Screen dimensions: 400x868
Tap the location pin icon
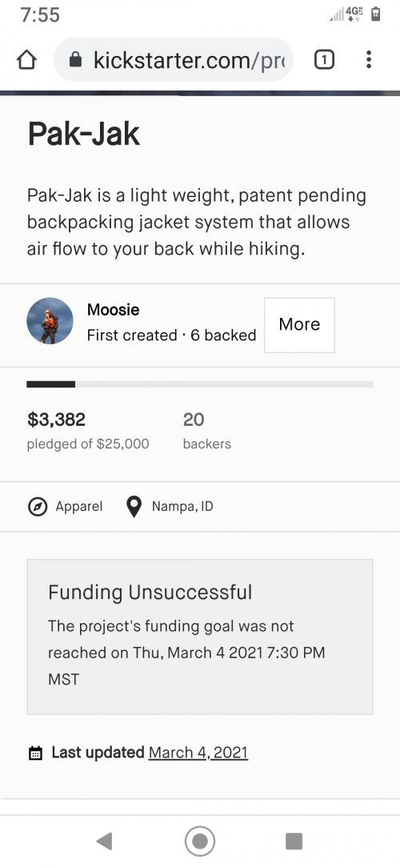pos(134,507)
